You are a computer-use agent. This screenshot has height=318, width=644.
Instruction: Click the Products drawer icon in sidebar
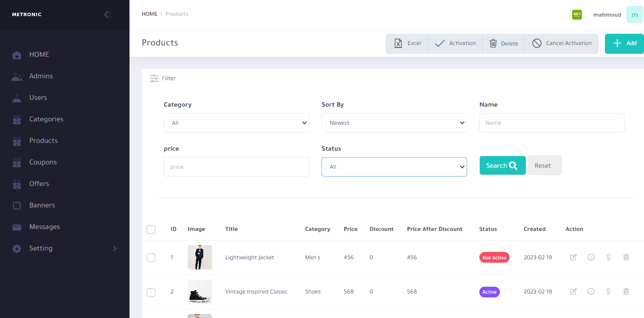point(17,141)
